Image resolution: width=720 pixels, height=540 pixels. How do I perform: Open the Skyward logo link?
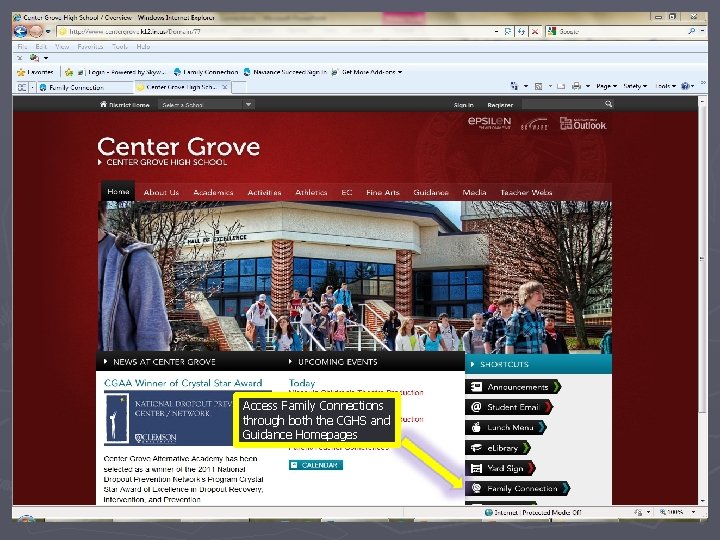[x=534, y=124]
